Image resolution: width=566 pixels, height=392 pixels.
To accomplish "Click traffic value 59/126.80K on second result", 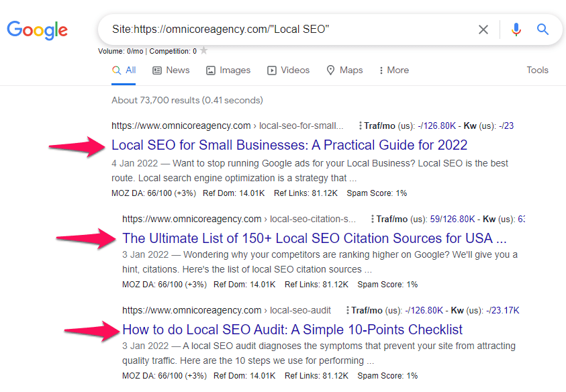I will [x=453, y=219].
